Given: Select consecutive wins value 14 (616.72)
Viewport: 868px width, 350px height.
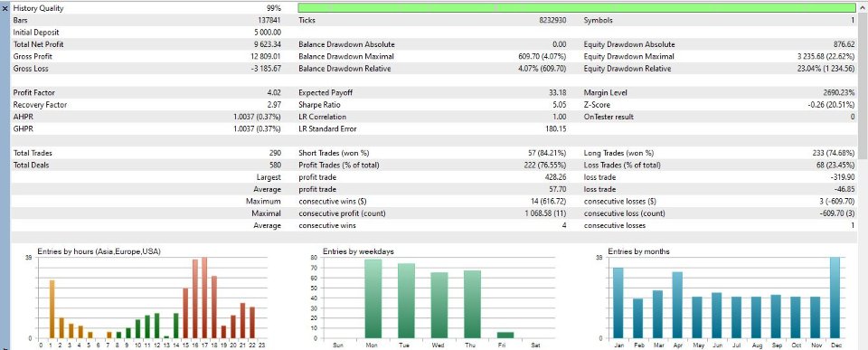Looking at the screenshot, I should (549, 202).
